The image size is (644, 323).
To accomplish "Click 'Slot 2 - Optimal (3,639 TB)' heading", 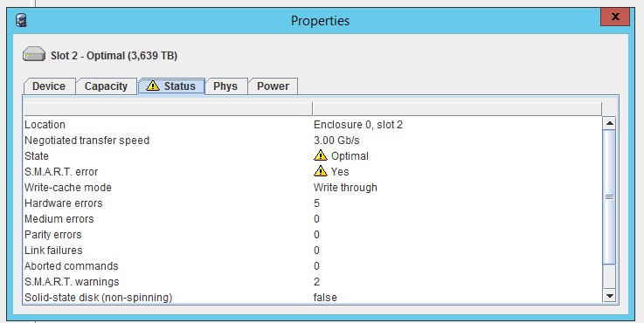I will (x=114, y=55).
